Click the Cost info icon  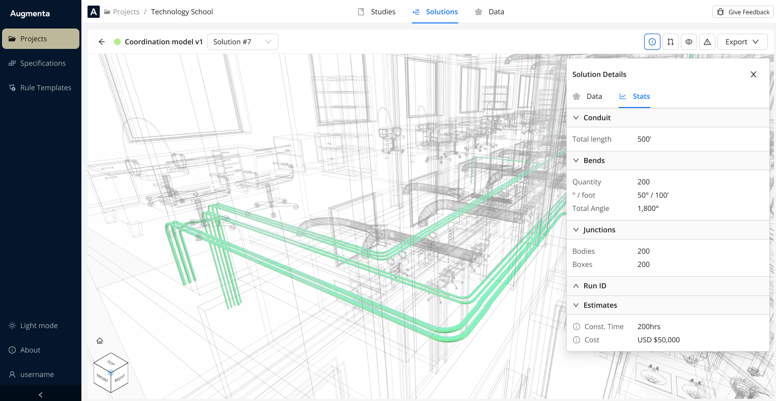[576, 340]
